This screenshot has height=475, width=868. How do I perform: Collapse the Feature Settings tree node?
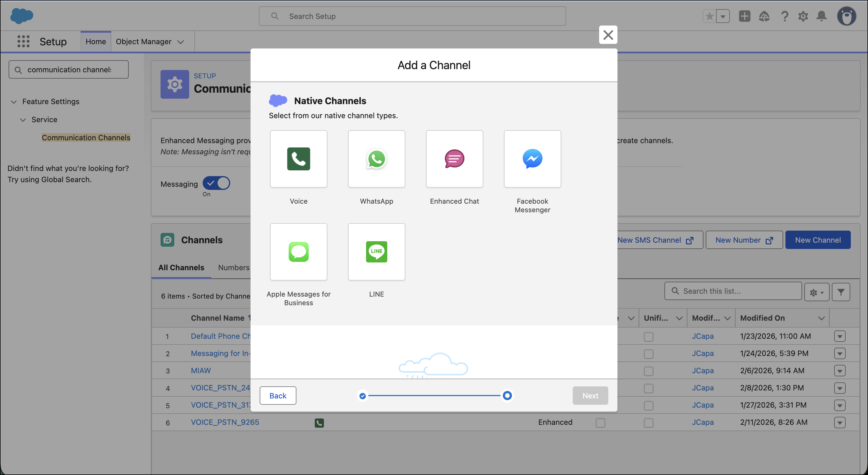click(x=14, y=102)
